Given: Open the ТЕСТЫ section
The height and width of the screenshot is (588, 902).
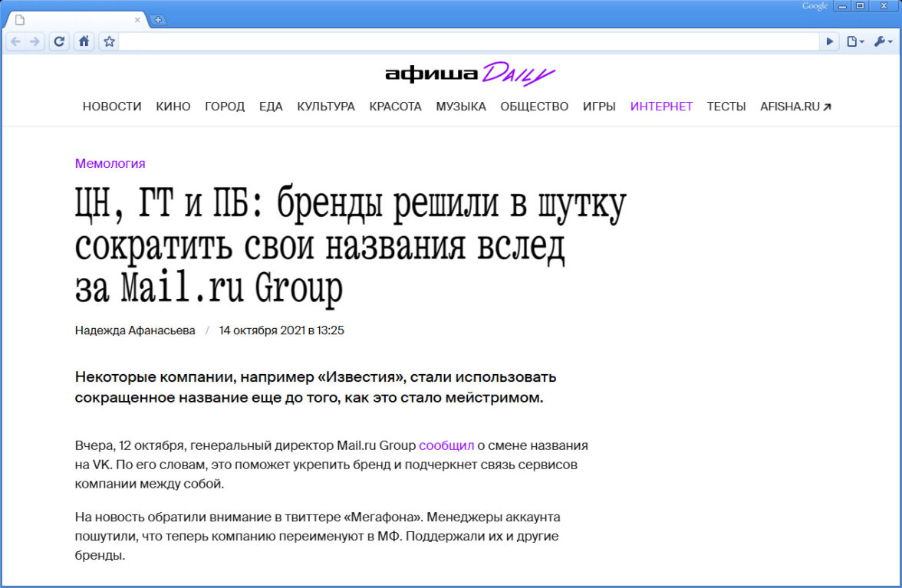Looking at the screenshot, I should (x=726, y=107).
